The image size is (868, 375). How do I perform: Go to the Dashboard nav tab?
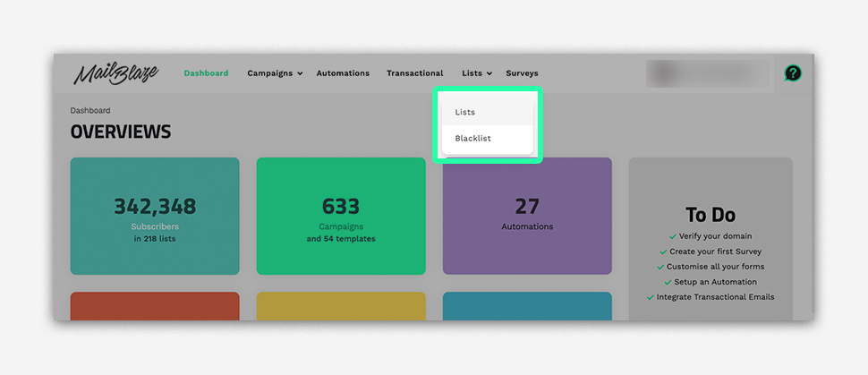tap(206, 73)
